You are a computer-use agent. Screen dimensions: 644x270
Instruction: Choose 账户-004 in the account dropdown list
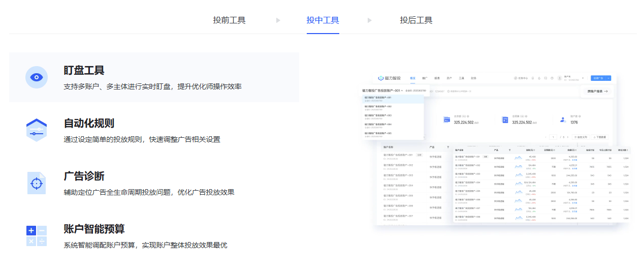[x=393, y=126]
